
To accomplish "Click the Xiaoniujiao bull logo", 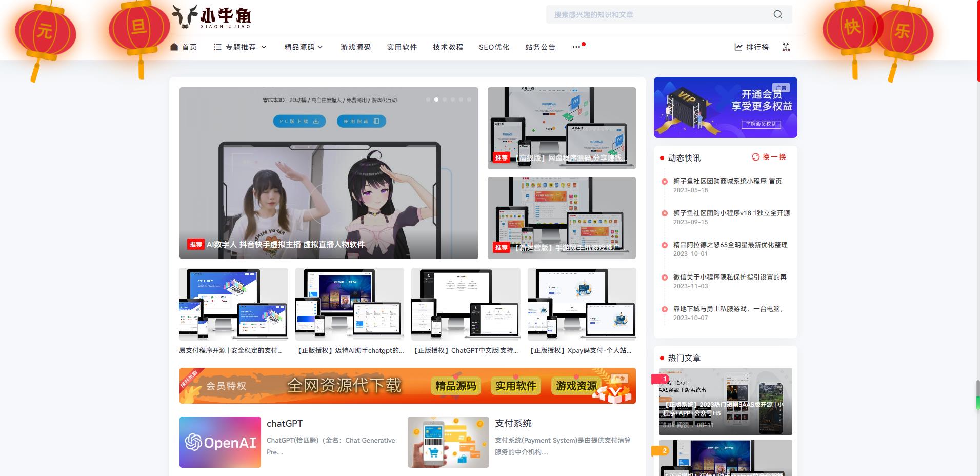I will (211, 16).
